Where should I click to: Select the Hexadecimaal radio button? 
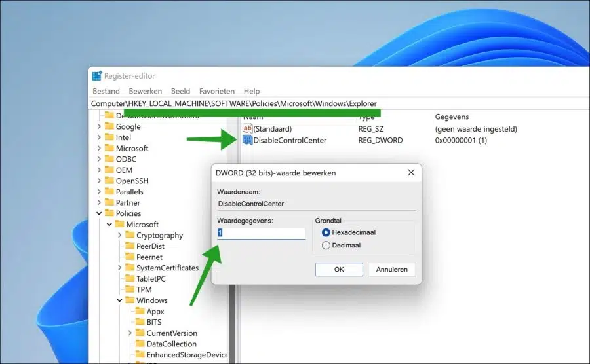click(326, 232)
